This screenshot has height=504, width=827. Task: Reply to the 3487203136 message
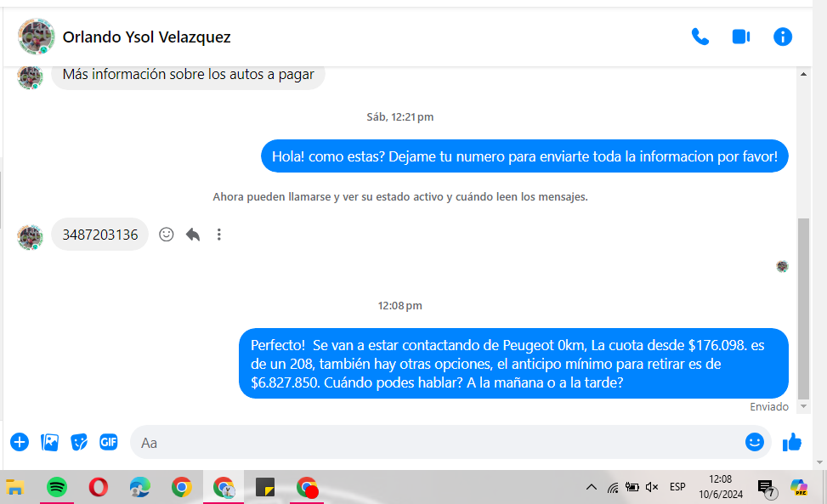coord(193,235)
